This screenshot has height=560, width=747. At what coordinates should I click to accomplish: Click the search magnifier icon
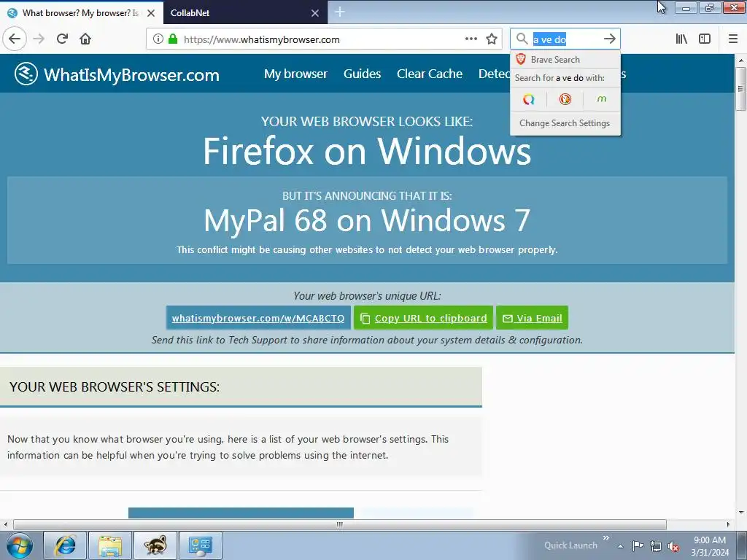point(522,39)
